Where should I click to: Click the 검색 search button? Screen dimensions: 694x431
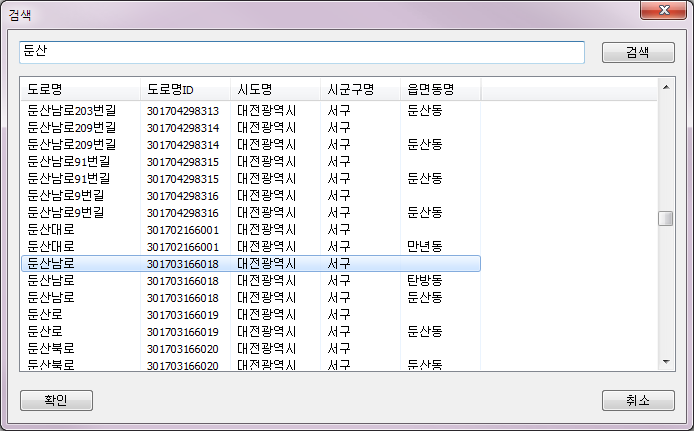(637, 52)
